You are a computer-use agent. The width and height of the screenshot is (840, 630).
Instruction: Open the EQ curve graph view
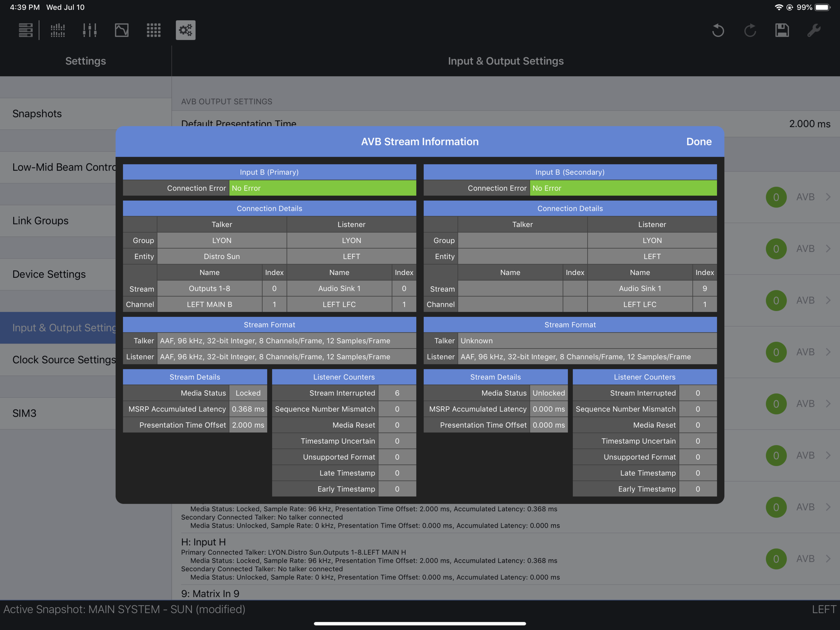pos(122,30)
